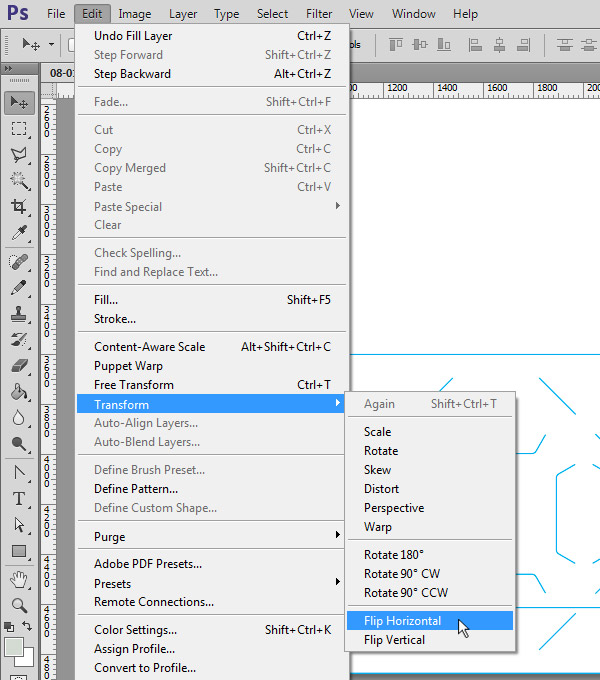
Task: Click Free Transform menu entry
Action: tap(134, 385)
